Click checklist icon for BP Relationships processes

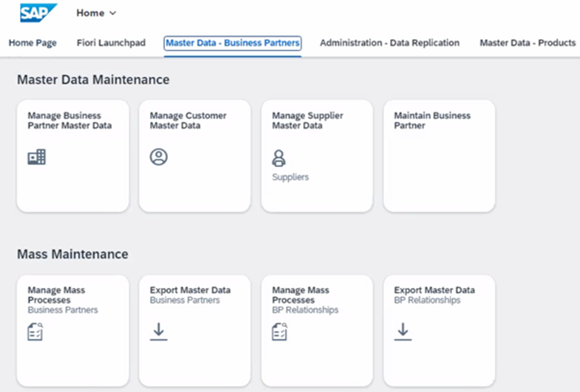point(280,331)
